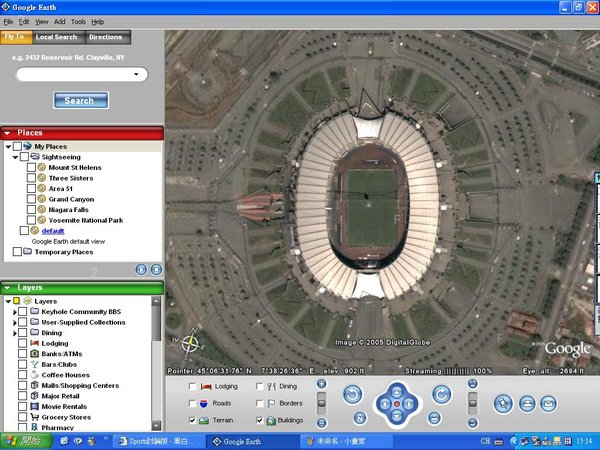Zoom in with the plus button
The width and height of the screenshot is (600, 450).
tap(322, 384)
